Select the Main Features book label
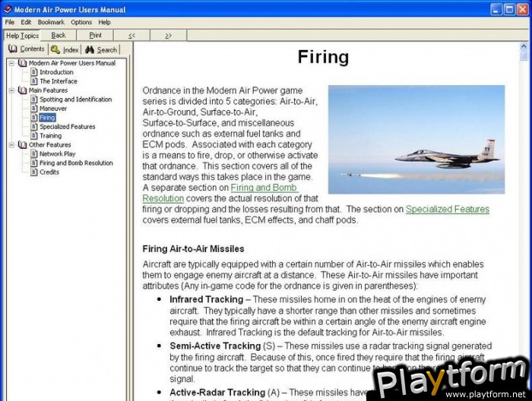 tap(48, 90)
